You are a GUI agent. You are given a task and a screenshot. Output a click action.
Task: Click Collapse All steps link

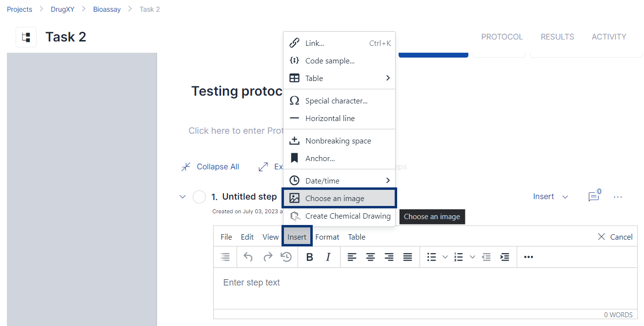point(211,167)
